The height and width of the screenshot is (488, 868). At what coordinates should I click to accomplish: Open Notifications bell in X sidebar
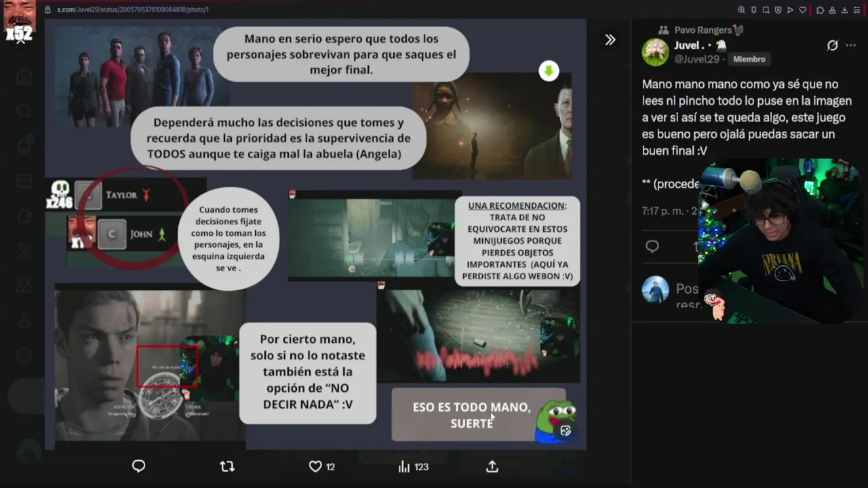click(24, 146)
